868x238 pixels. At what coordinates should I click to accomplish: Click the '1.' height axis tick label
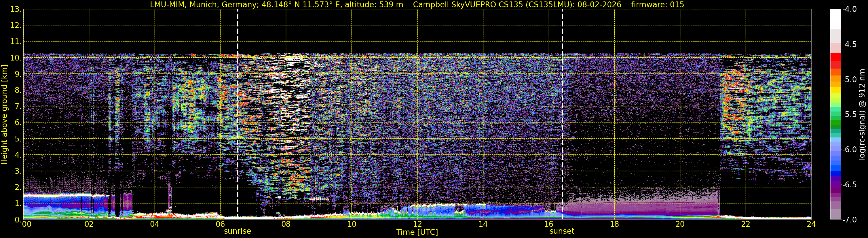18,204
